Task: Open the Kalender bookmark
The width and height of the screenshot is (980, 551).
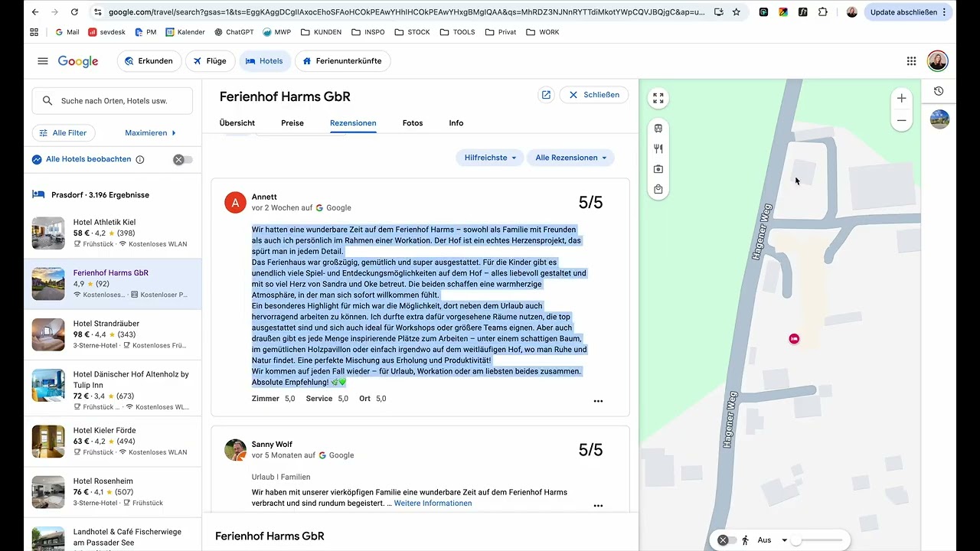Action: coord(185,32)
